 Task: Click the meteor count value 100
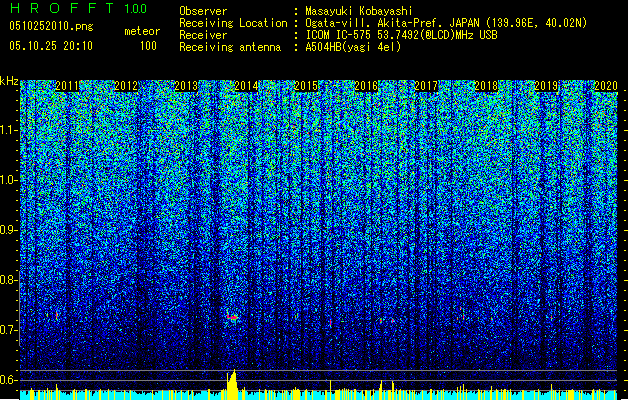(x=148, y=46)
